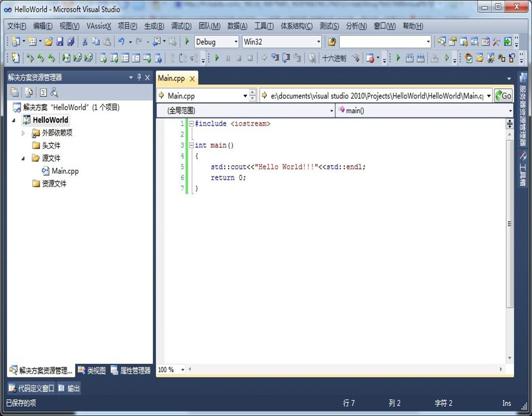Click Show All Files in Solution Explorer

pos(29,92)
